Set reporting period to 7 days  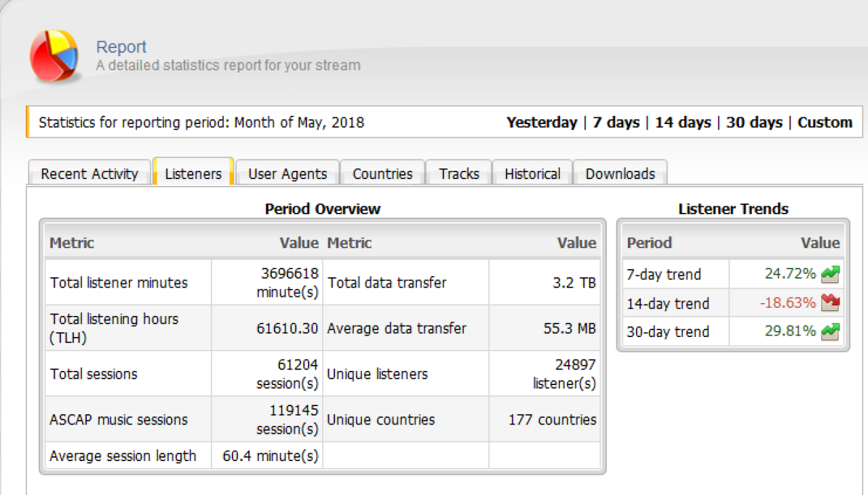click(616, 123)
